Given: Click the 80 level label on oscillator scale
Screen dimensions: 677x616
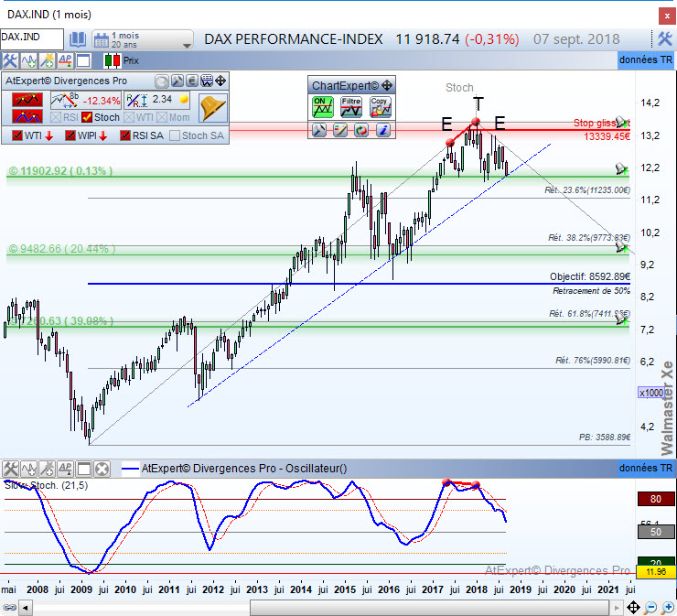Looking at the screenshot, I should (x=656, y=499).
